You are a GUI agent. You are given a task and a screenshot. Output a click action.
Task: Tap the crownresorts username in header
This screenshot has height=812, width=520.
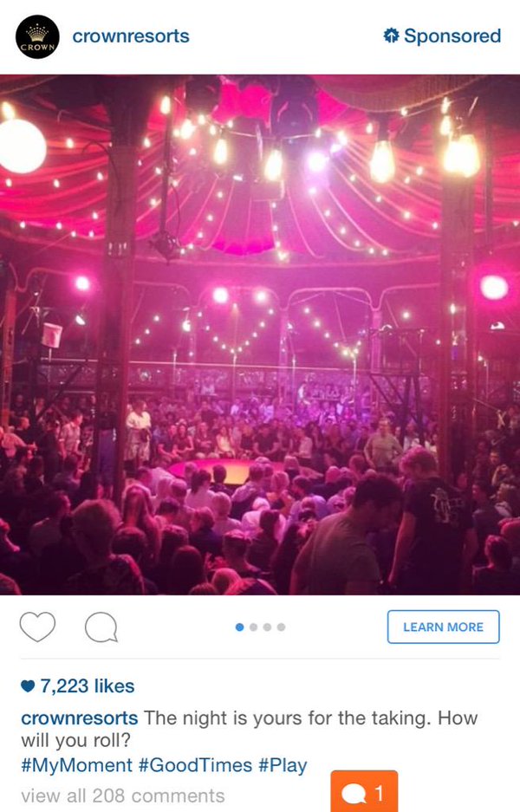coord(131,36)
